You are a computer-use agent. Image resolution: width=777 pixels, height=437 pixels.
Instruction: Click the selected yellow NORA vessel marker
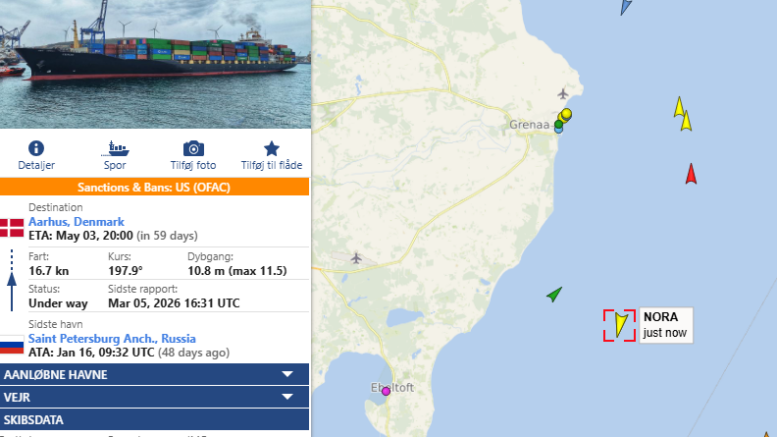(620, 325)
